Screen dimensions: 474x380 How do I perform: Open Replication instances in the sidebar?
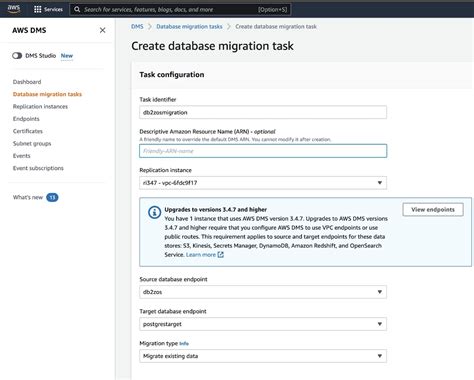click(40, 106)
